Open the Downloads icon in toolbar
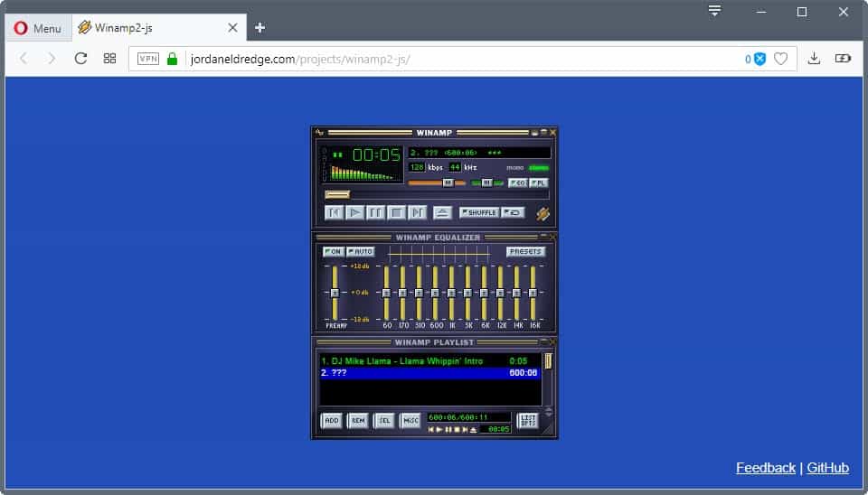Screen dimensions: 868x495 tap(814, 58)
